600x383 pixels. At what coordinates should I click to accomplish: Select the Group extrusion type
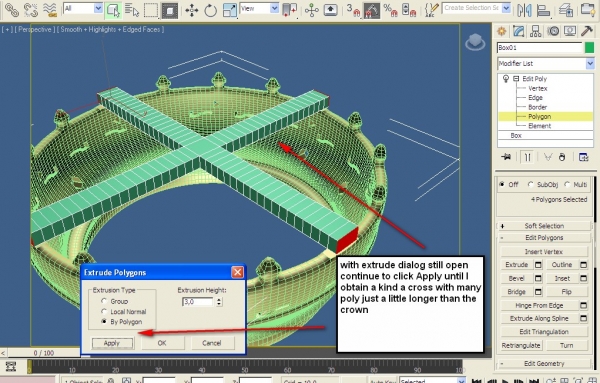104,301
